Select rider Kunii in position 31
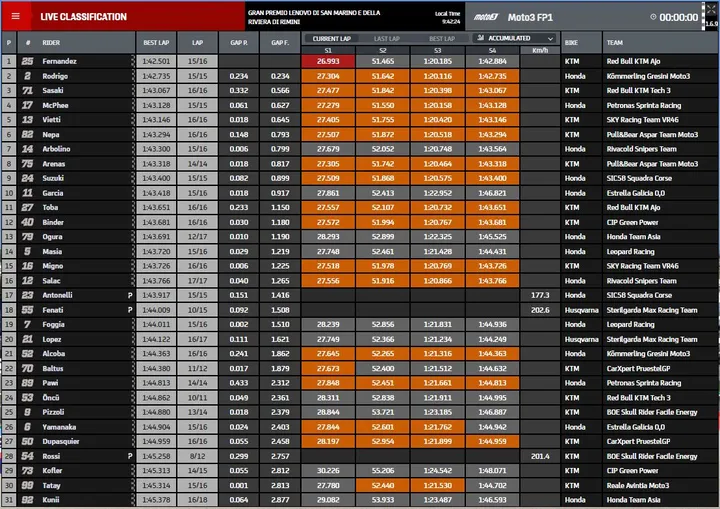 (51, 500)
